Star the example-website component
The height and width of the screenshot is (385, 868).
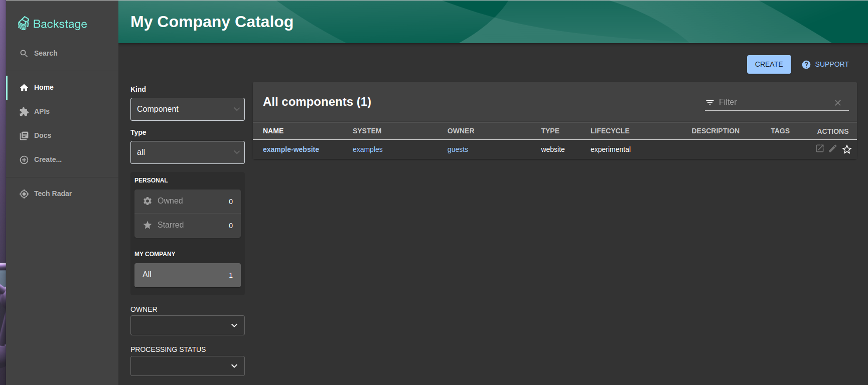847,149
